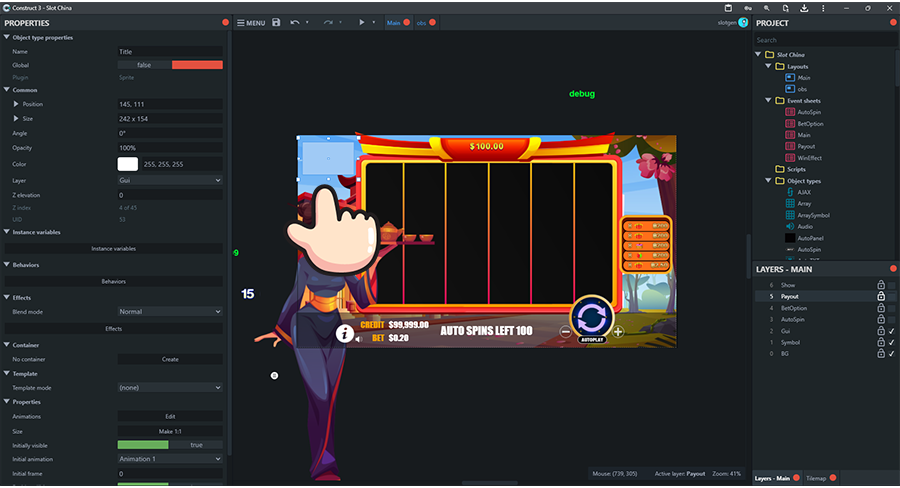Click the lock icon on Payout layer

point(880,297)
